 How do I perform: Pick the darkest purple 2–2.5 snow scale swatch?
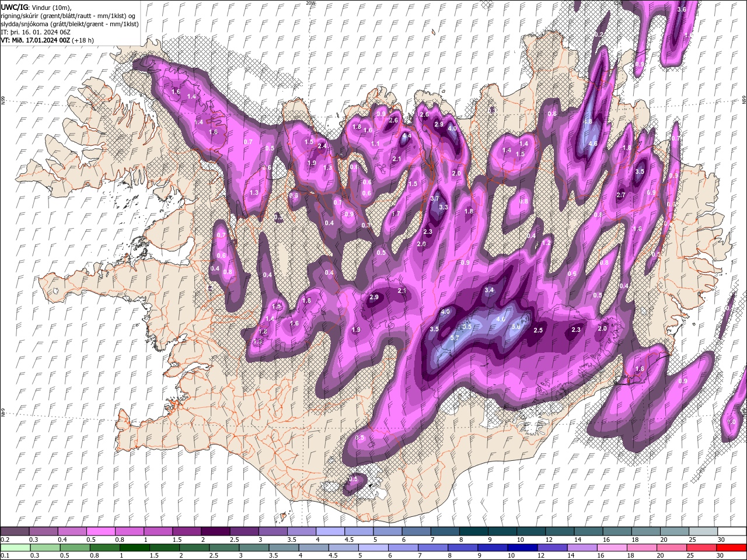(215, 531)
